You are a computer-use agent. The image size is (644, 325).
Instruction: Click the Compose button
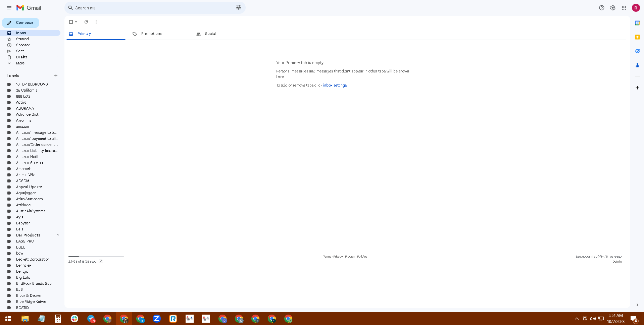[x=20, y=22]
